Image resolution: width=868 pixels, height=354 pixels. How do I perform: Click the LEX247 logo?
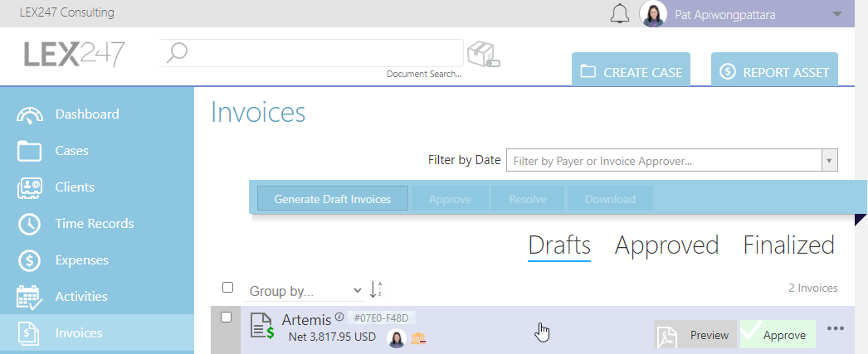point(74,54)
